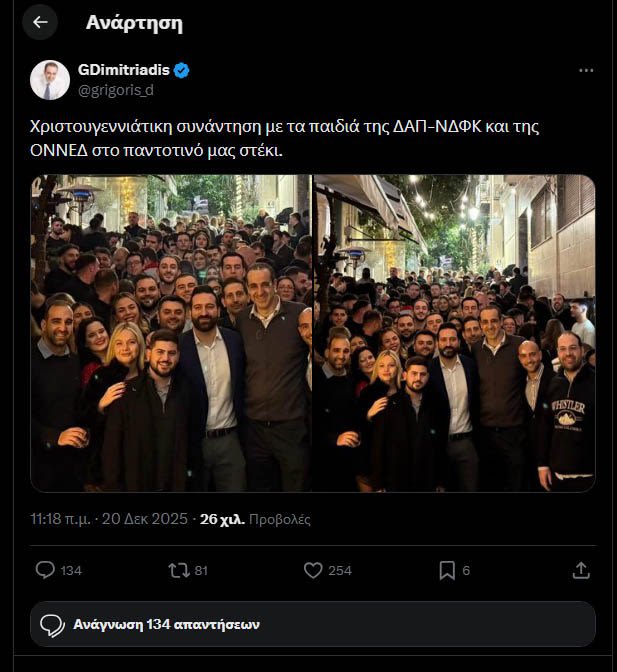Click the share upload icon
This screenshot has width=617, height=672.
(x=581, y=570)
